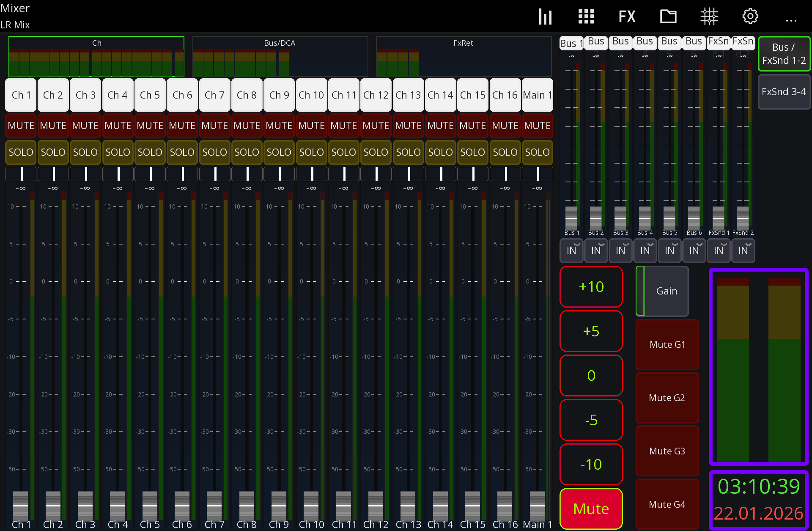Viewport: 812px width, 531px height.
Task: Open the FX section
Action: click(x=627, y=17)
